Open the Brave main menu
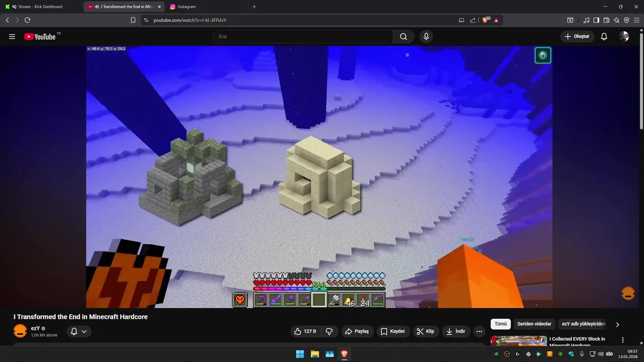Viewport: 644px width, 362px height. tap(636, 20)
